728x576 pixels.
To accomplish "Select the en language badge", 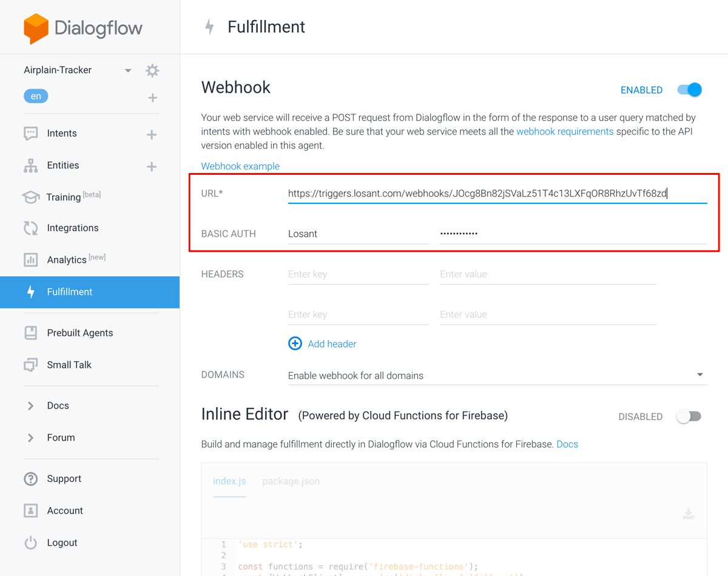I will coord(36,96).
